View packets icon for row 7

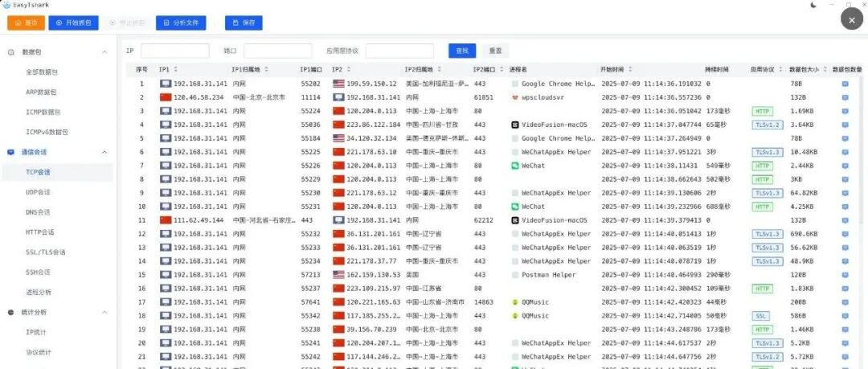tap(845, 166)
